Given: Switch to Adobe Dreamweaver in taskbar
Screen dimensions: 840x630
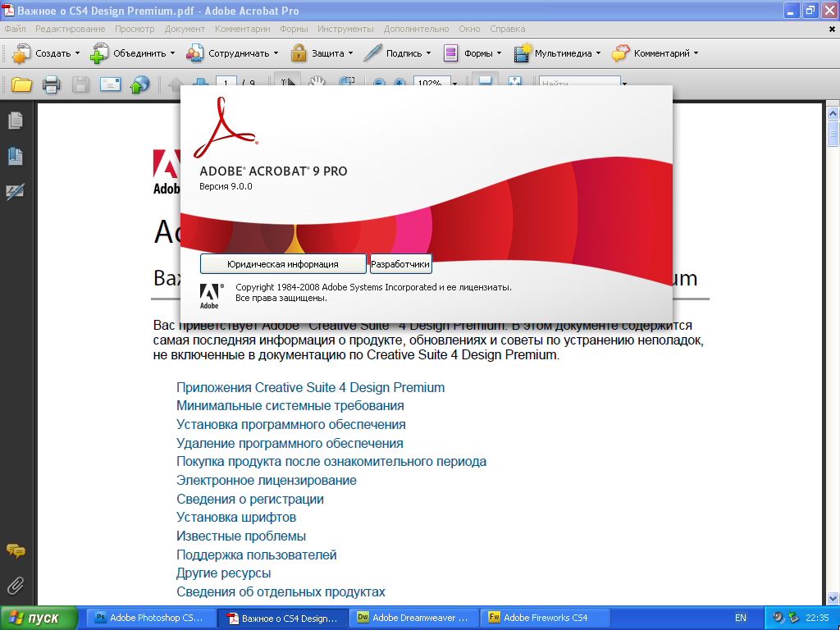Looking at the screenshot, I should pyautogui.click(x=414, y=618).
